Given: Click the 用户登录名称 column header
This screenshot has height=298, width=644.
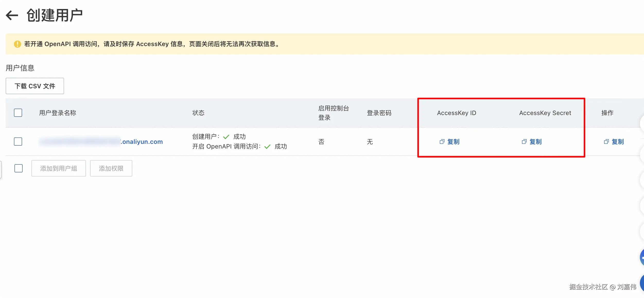Looking at the screenshot, I should point(58,113).
